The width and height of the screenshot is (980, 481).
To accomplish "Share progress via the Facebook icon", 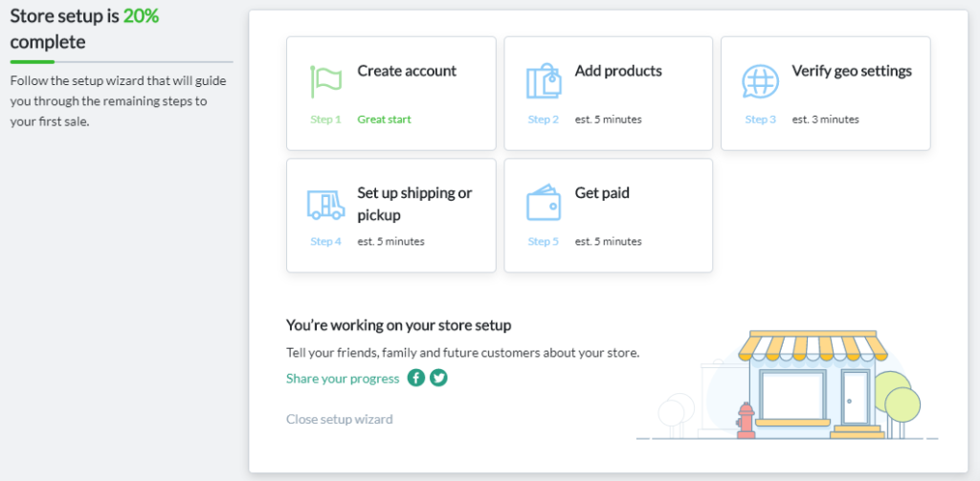I will [416, 378].
